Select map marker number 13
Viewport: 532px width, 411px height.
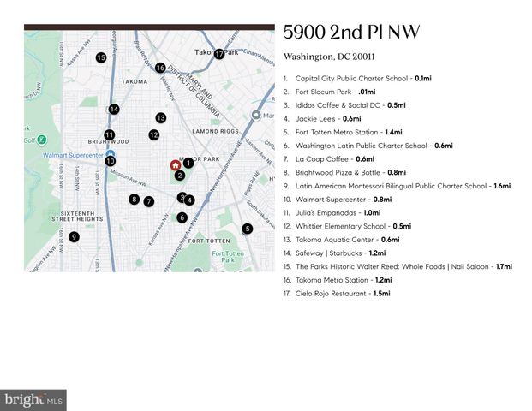[160, 118]
